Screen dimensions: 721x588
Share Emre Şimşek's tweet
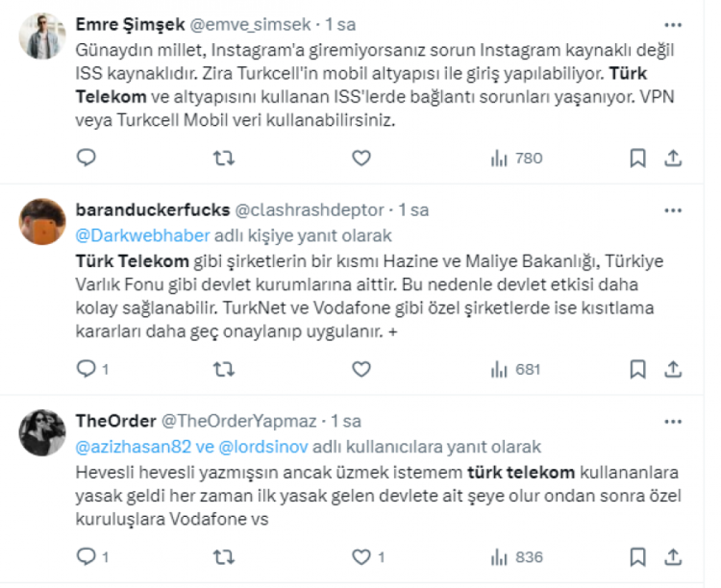point(673,159)
